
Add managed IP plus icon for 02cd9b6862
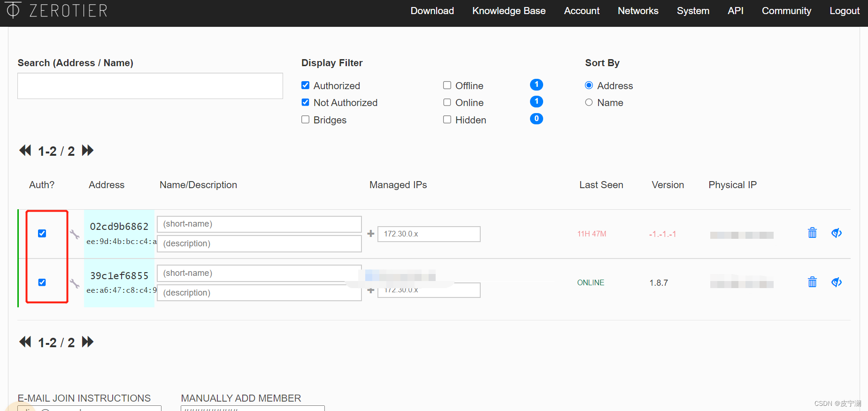(371, 234)
